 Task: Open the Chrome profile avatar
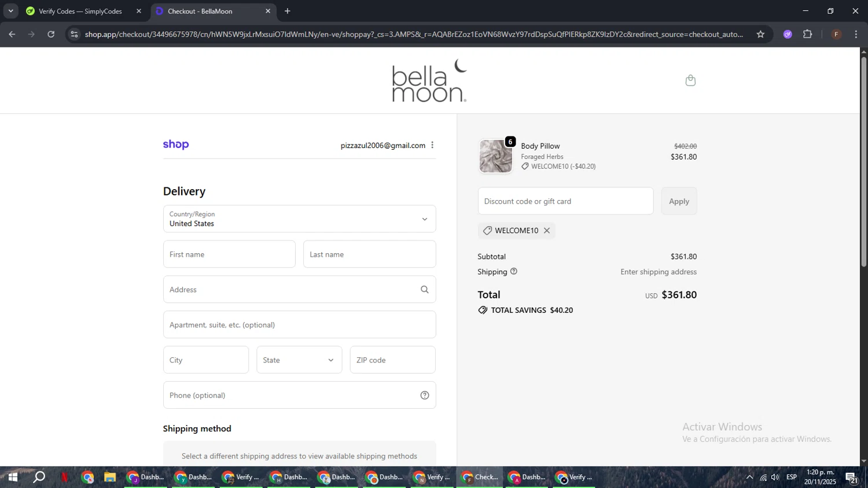(836, 34)
